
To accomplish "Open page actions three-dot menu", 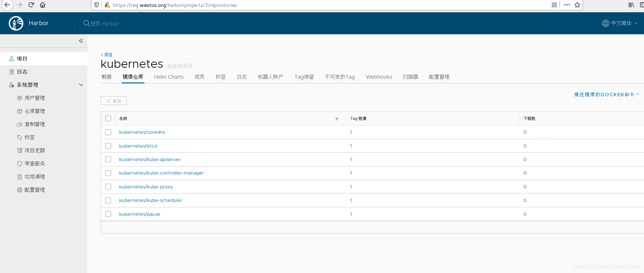I will click(567, 5).
